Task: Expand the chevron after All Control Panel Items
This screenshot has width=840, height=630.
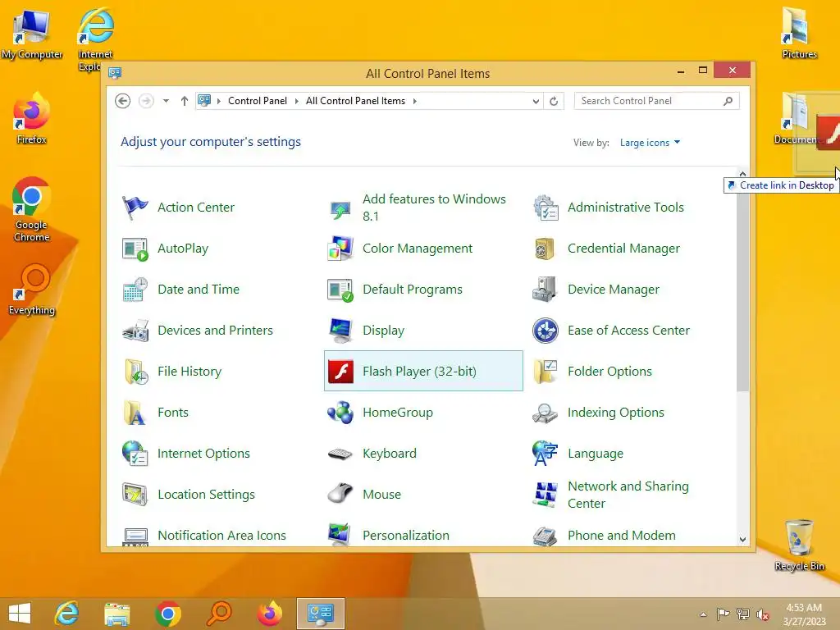Action: coord(414,101)
